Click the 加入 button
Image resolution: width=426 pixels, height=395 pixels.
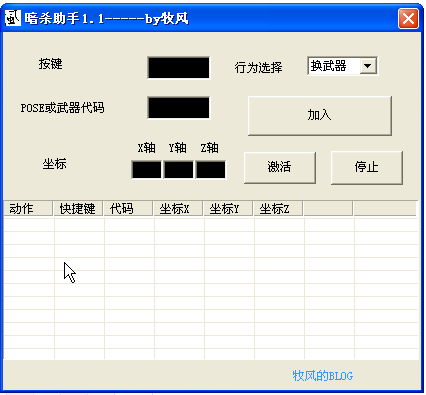[320, 116]
